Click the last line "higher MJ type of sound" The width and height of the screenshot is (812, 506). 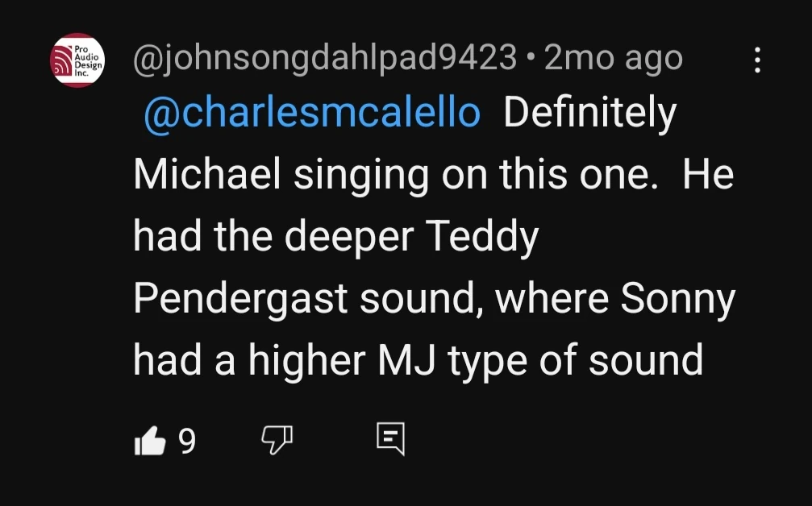coord(418,360)
